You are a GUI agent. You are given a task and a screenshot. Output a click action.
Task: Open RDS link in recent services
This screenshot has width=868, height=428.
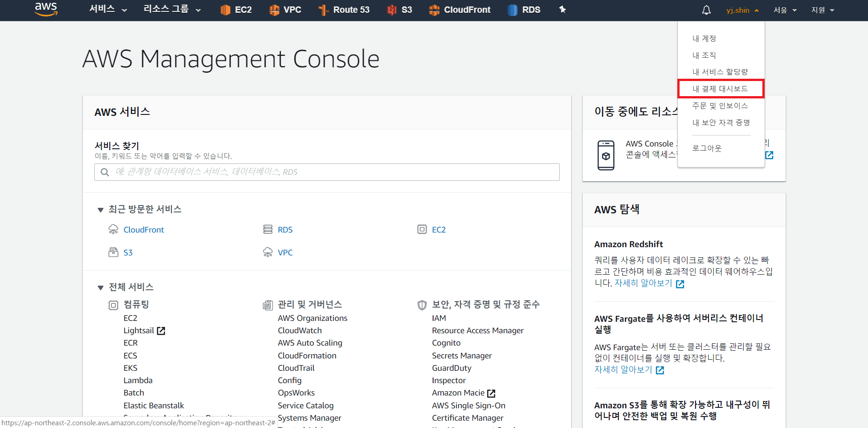[x=285, y=230]
